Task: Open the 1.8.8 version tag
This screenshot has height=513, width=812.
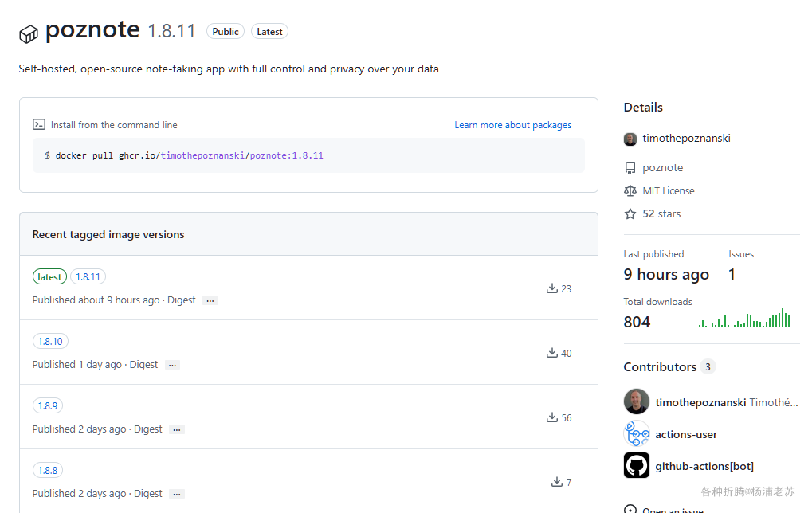Action: [x=48, y=470]
